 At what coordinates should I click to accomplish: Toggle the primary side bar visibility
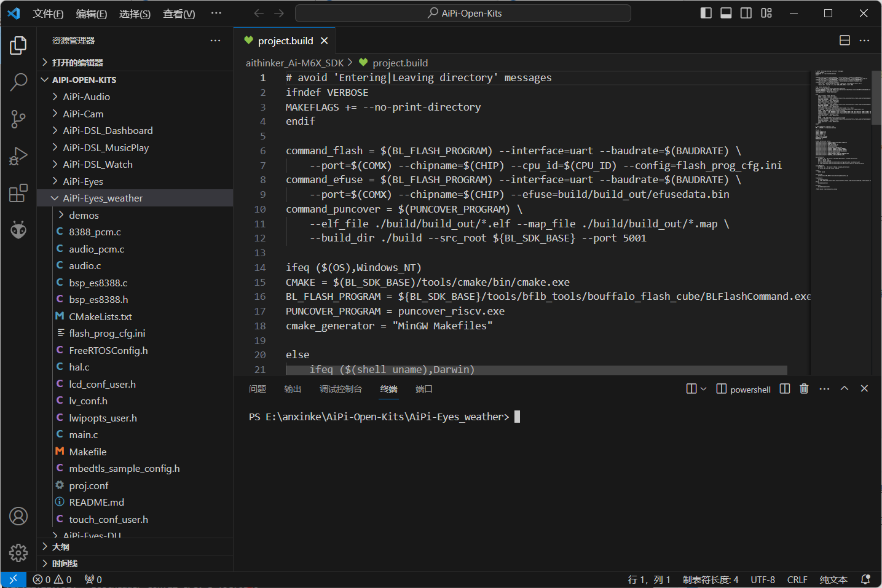tap(706, 13)
